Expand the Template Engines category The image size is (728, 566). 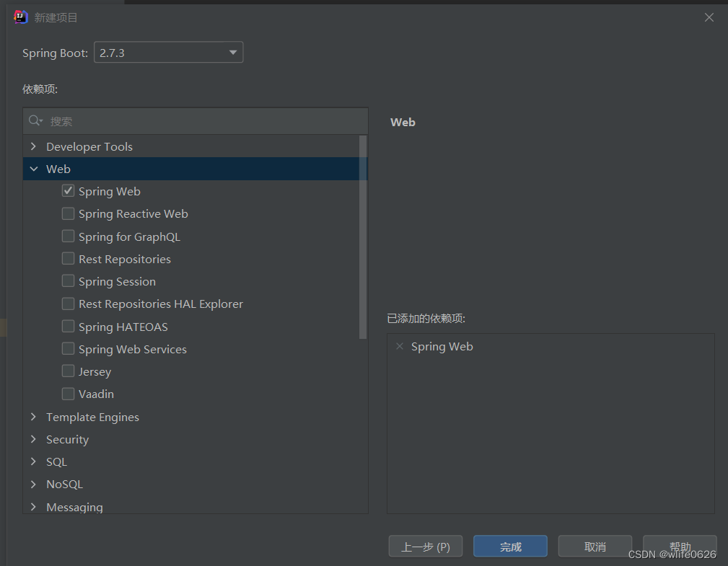pos(33,417)
